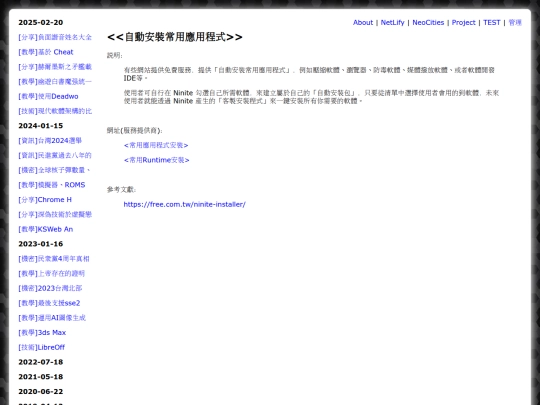This screenshot has height=405, width=540.
Task: Open the NetLify navigation link
Action: click(x=392, y=22)
